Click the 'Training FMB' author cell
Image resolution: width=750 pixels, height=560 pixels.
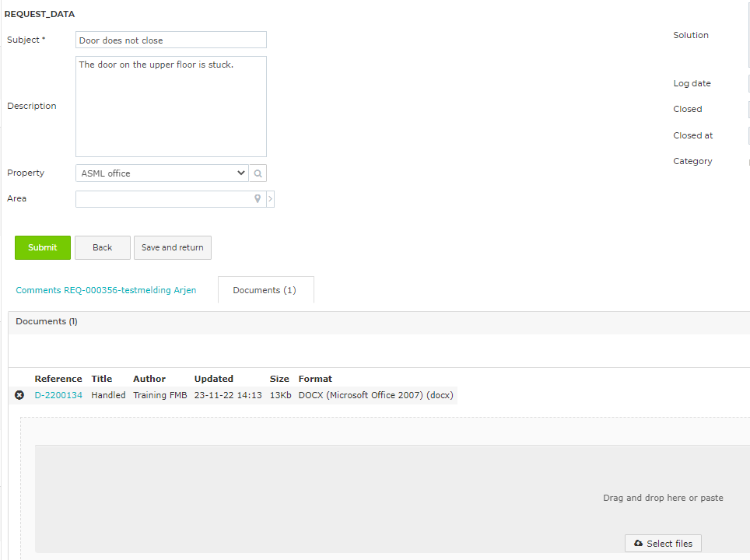click(160, 395)
